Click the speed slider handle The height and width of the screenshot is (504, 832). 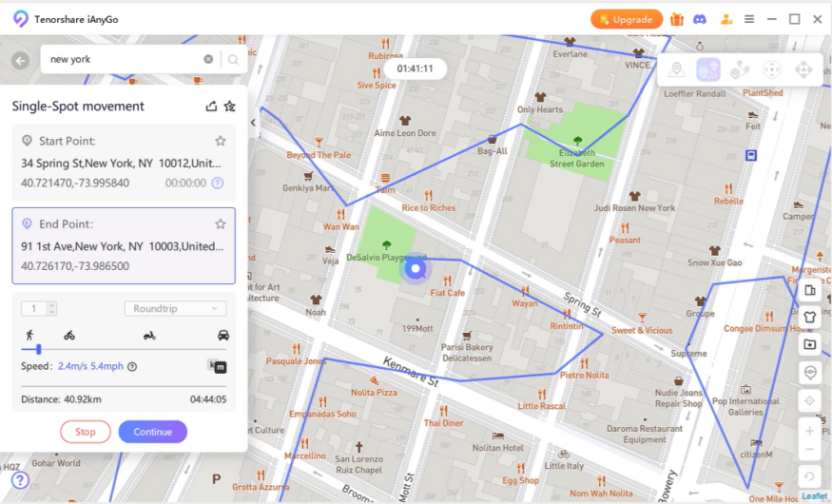39,349
